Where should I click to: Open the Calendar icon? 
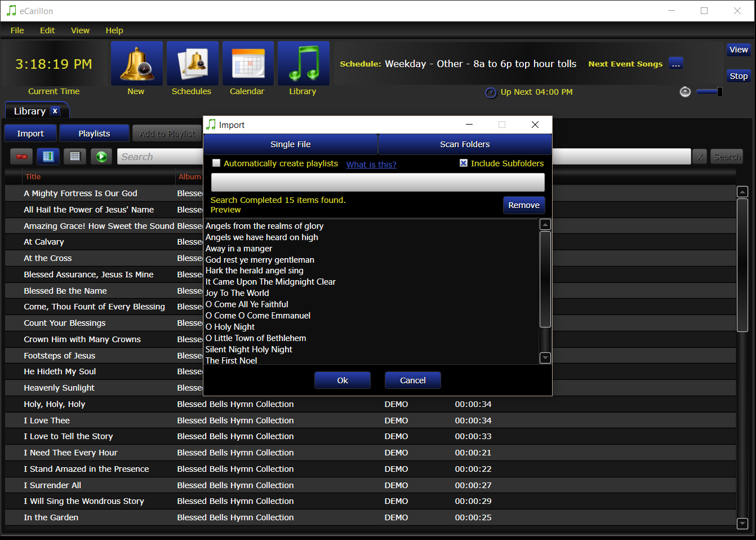[x=247, y=63]
